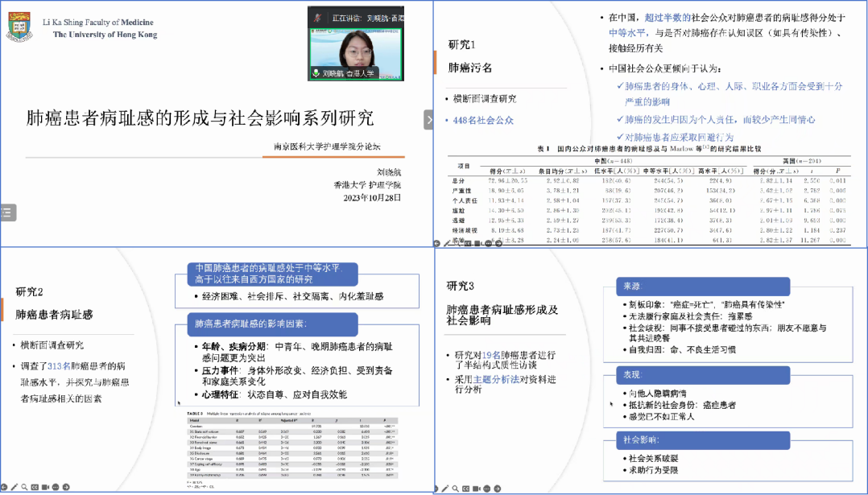Screen dimensions: 868x495
Task: Expand panel with right chevron on title slide
Action: pos(429,119)
